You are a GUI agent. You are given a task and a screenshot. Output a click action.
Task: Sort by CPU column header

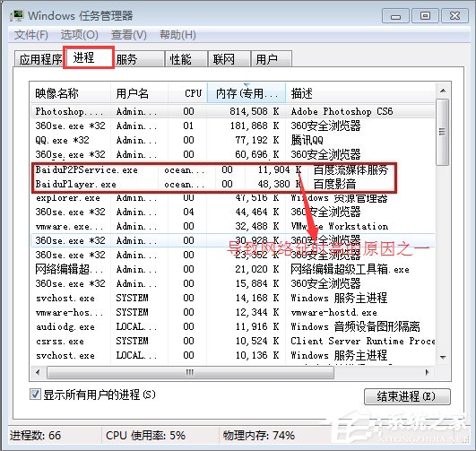pos(187,93)
